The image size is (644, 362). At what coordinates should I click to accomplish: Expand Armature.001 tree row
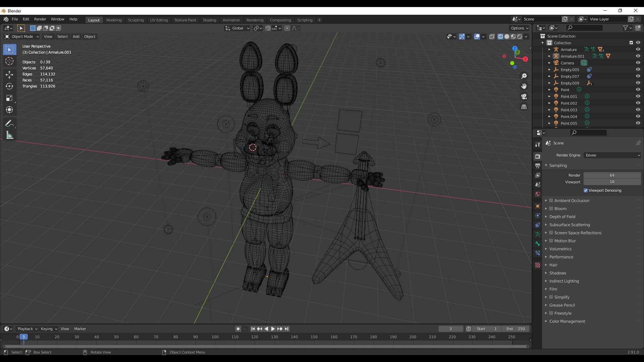tap(549, 56)
